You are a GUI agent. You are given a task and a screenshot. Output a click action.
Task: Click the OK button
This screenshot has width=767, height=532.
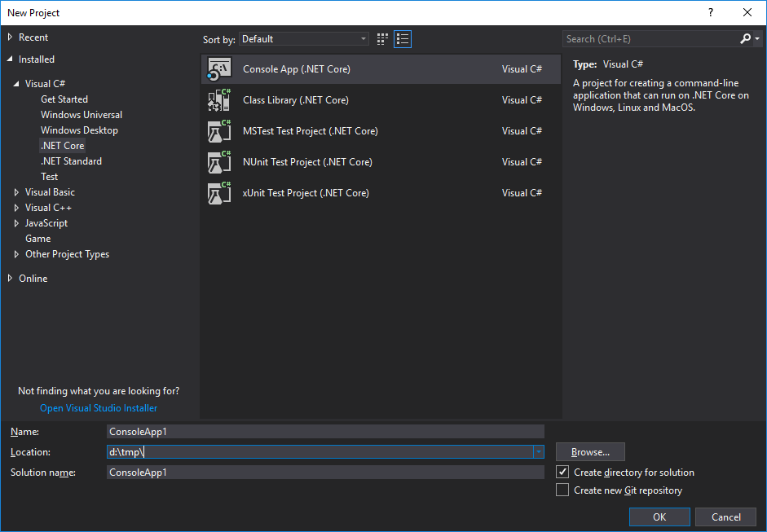(x=659, y=517)
